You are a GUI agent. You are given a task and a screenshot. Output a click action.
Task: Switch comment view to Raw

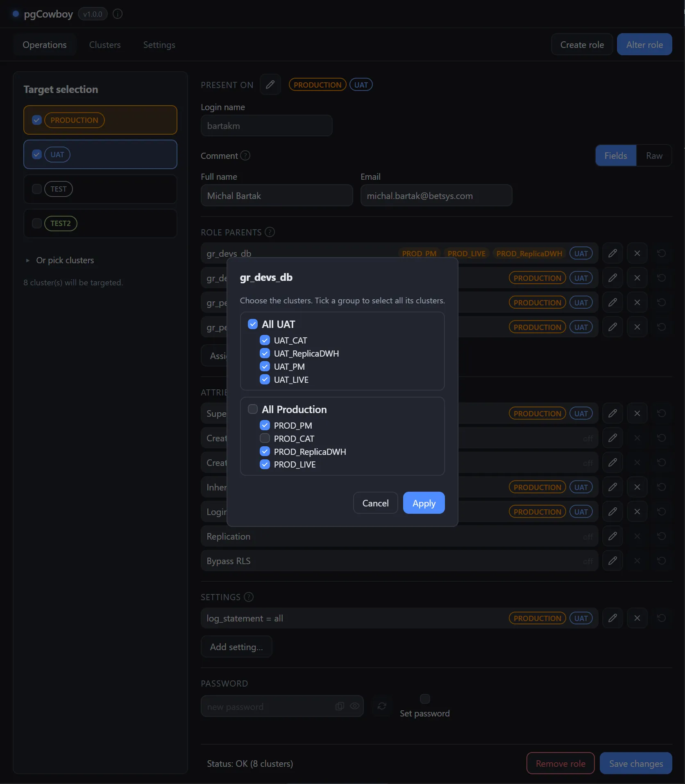tap(654, 156)
